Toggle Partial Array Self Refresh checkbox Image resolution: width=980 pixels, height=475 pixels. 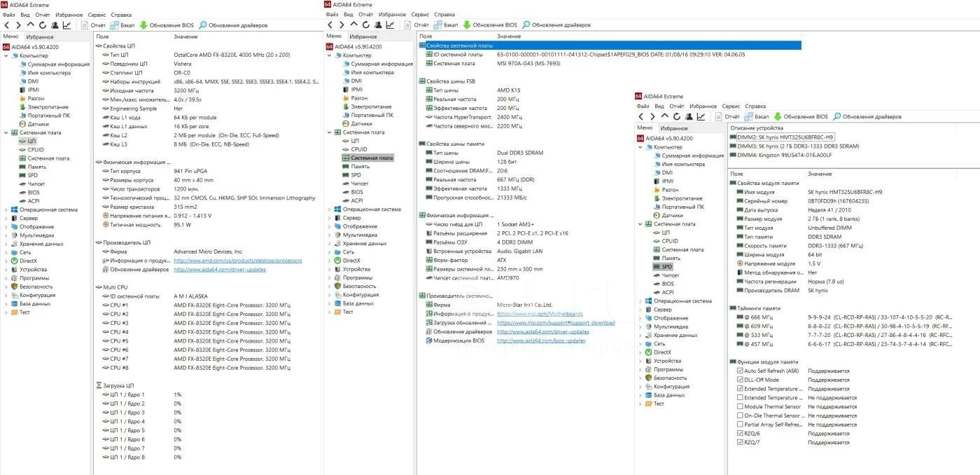point(740,425)
